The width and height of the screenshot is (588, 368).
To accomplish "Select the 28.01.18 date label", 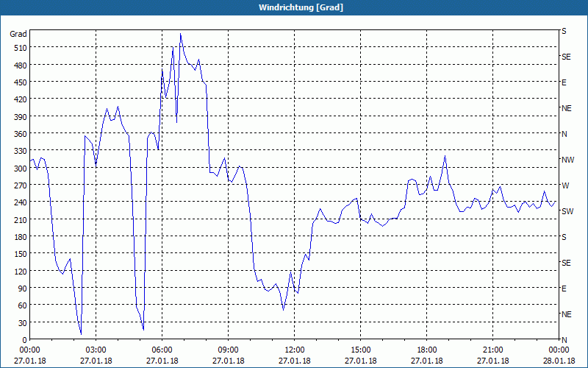I will point(559,361).
